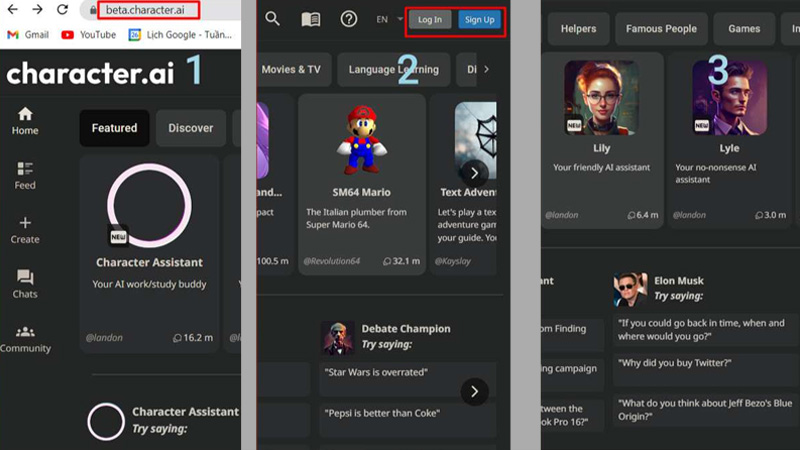This screenshot has height=450, width=800.
Task: Select Create in the sidebar
Action: [x=25, y=230]
